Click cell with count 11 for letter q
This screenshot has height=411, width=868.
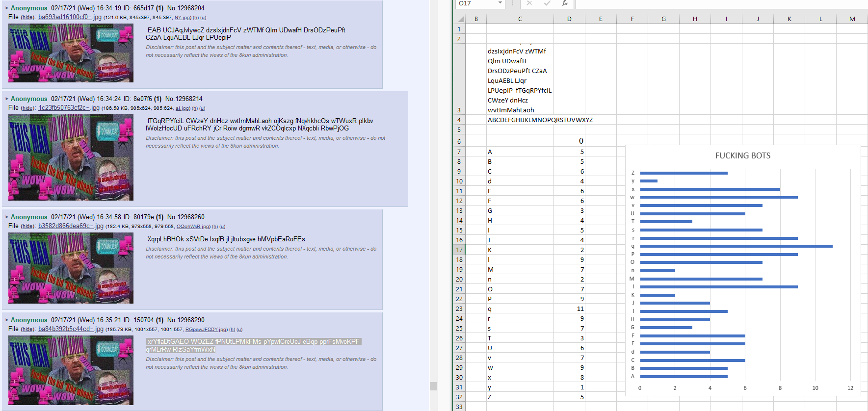(x=569, y=309)
